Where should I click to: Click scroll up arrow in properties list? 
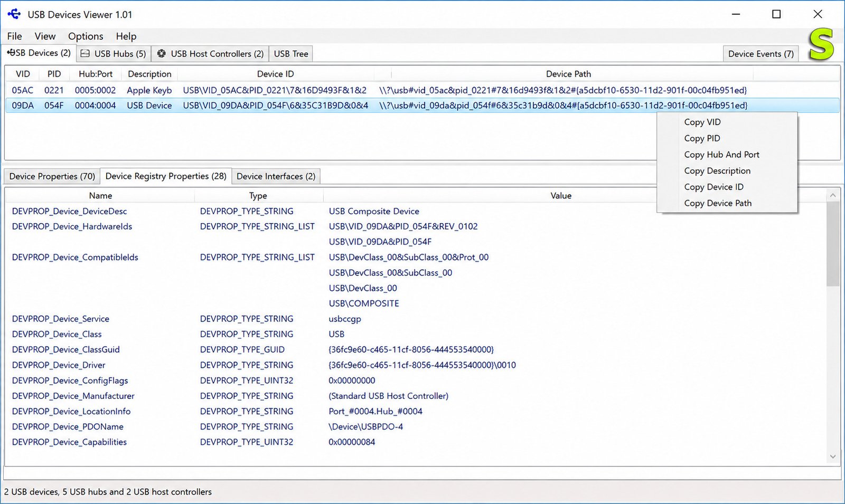pyautogui.click(x=833, y=195)
